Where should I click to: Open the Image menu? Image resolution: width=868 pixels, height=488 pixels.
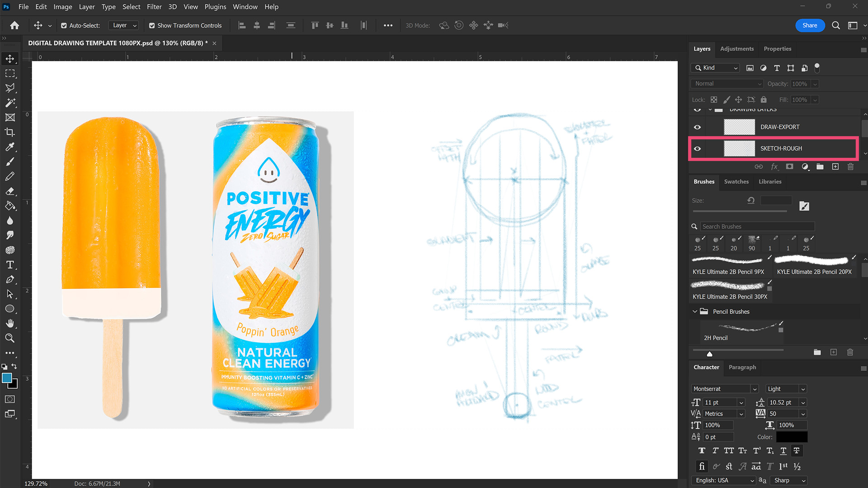pos(63,7)
